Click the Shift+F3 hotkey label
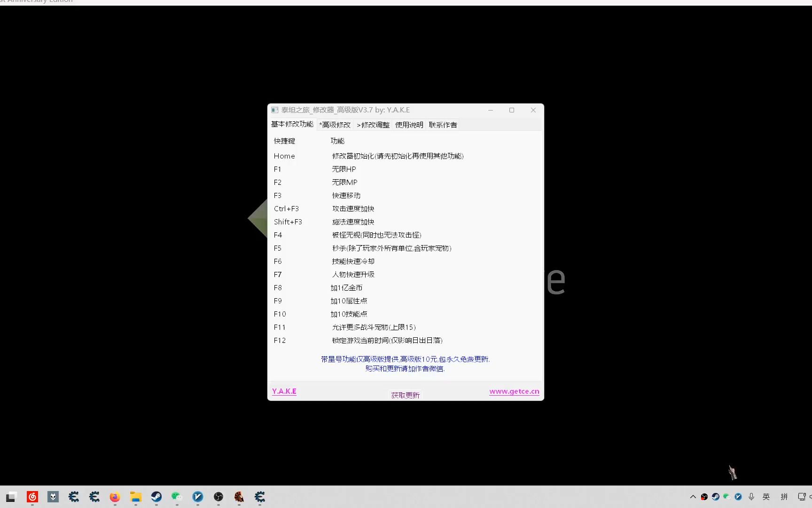Screen dimensions: 812x508 [x=288, y=222]
